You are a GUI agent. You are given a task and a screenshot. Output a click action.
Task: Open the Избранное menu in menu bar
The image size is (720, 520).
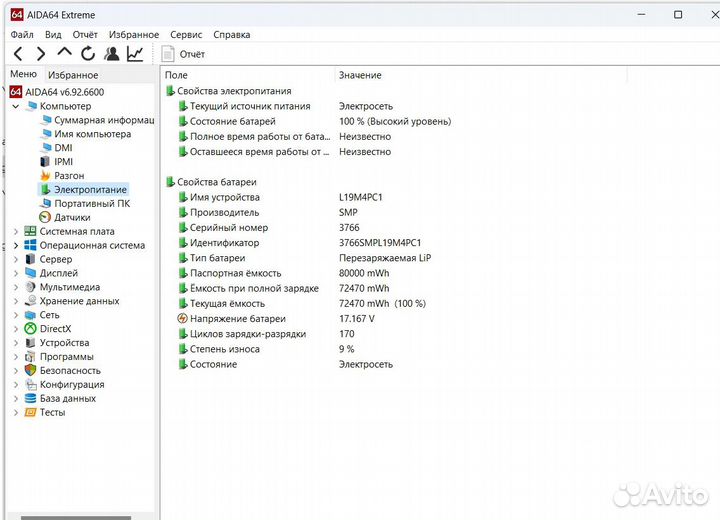(134, 34)
